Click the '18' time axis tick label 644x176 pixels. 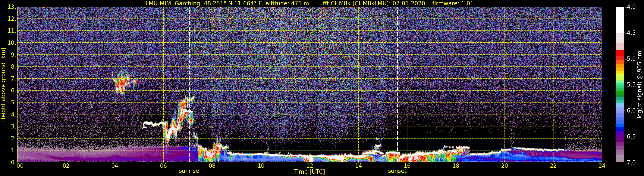point(456,166)
